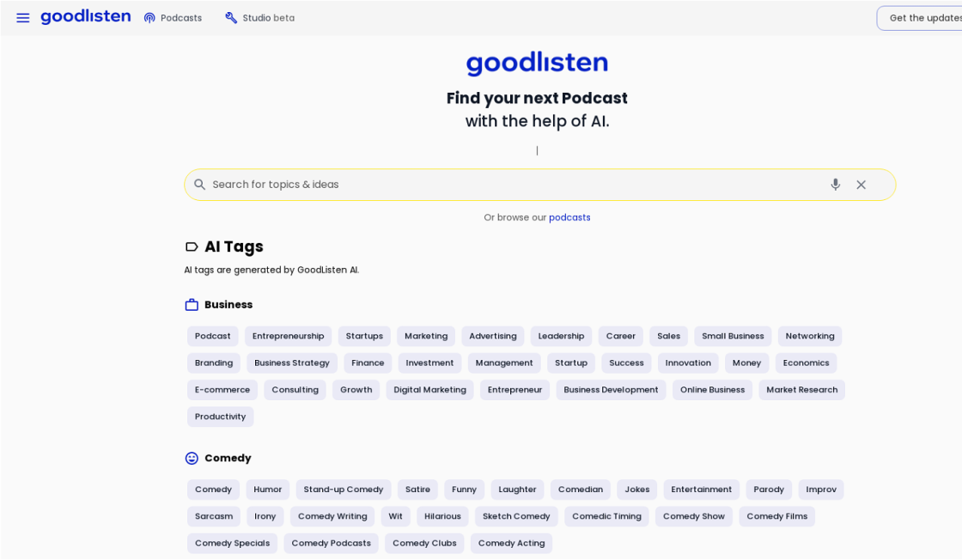Viewport: 962px width, 560px height.
Task: Choose the Stand-up Comedy tag
Action: 343,490
